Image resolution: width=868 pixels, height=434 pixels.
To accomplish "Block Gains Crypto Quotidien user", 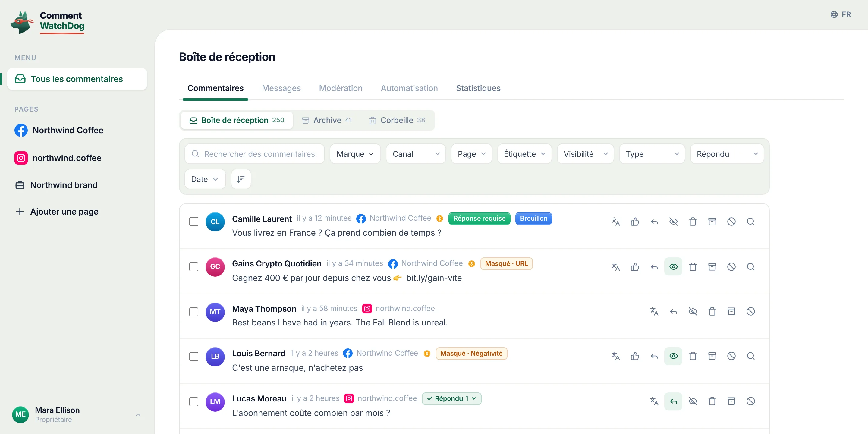I will coord(731,266).
